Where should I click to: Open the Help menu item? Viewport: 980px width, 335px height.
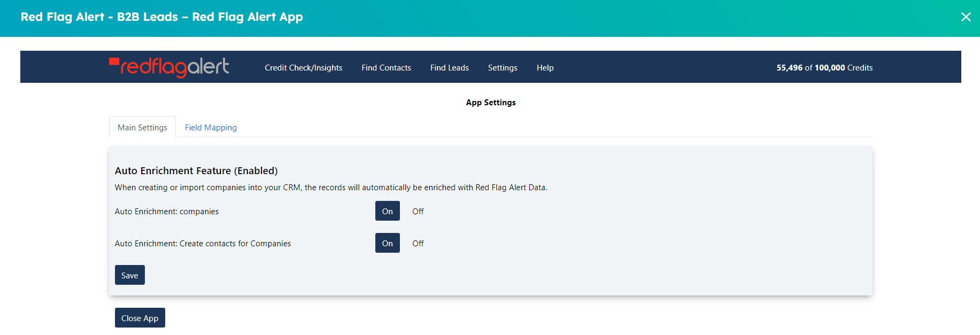[x=545, y=68]
